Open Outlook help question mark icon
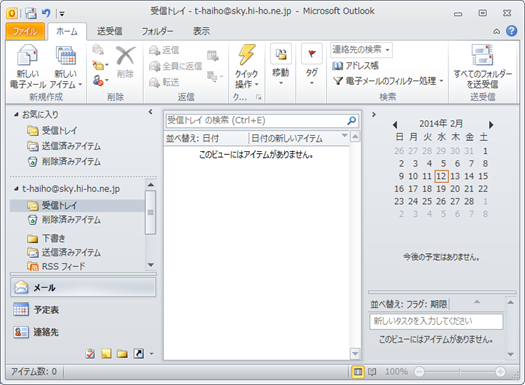The width and height of the screenshot is (525, 385). 511,31
